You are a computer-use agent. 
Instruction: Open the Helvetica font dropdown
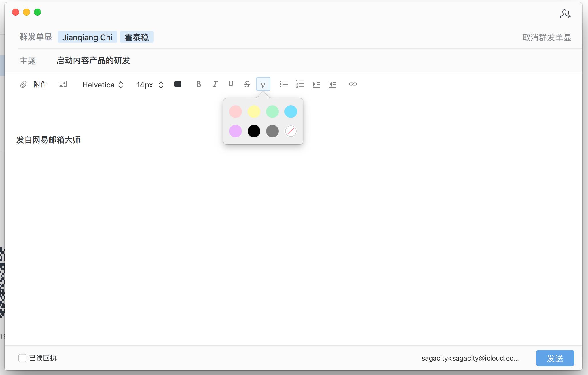[103, 85]
